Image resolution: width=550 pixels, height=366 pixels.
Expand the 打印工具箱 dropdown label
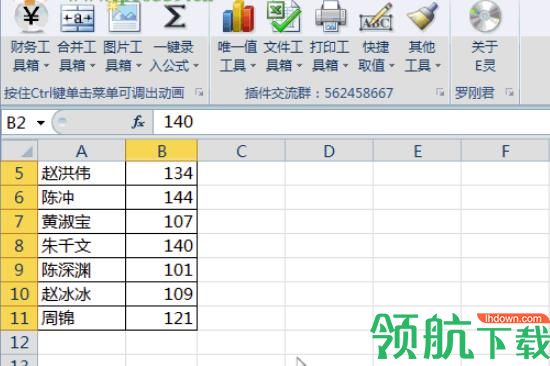point(330,56)
